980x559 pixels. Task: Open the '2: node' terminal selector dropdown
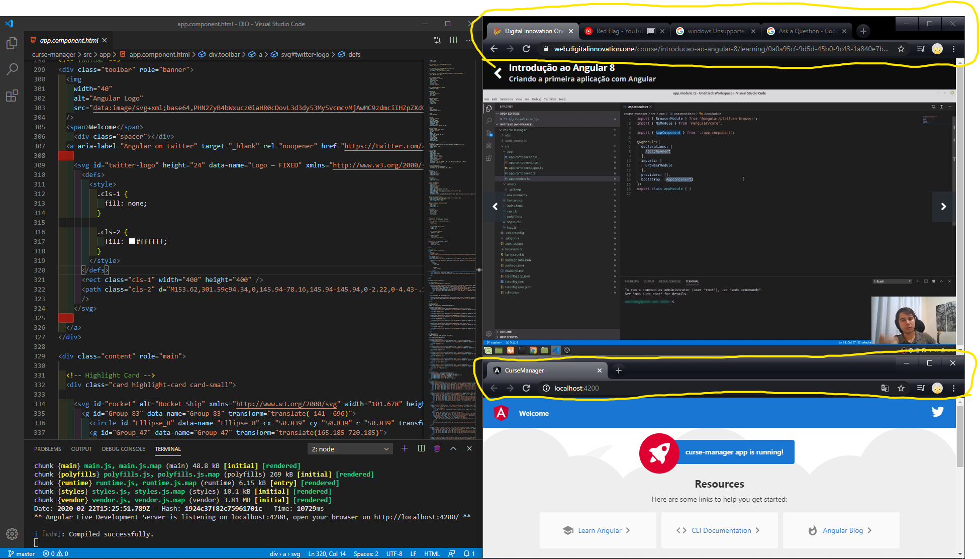point(350,449)
